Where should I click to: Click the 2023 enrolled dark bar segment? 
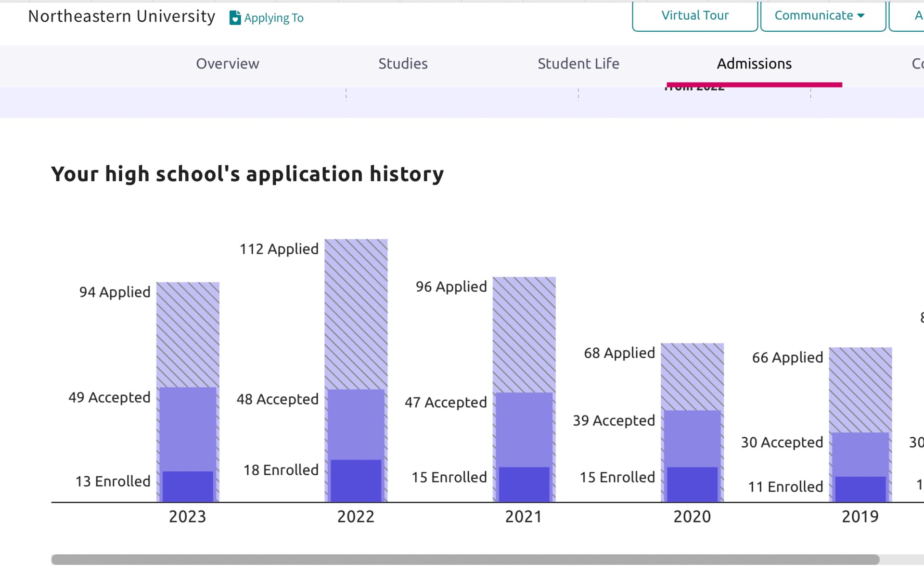[x=188, y=486]
